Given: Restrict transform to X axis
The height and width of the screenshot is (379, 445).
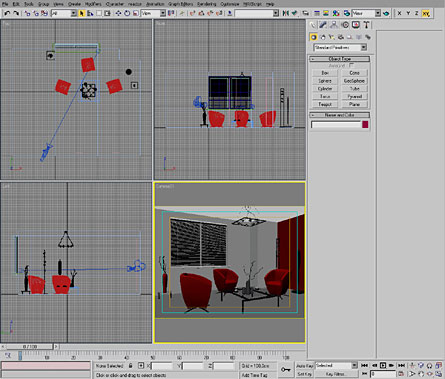Looking at the screenshot, I should pyautogui.click(x=399, y=13).
